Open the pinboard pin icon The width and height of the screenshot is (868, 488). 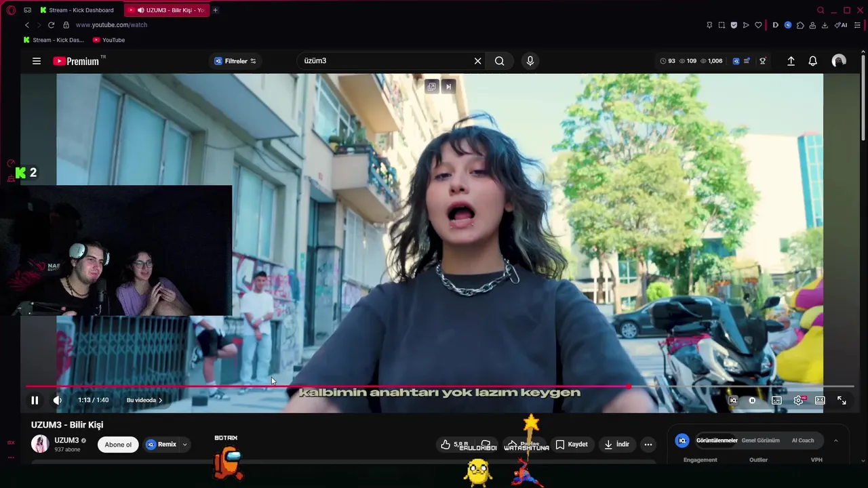pos(709,25)
